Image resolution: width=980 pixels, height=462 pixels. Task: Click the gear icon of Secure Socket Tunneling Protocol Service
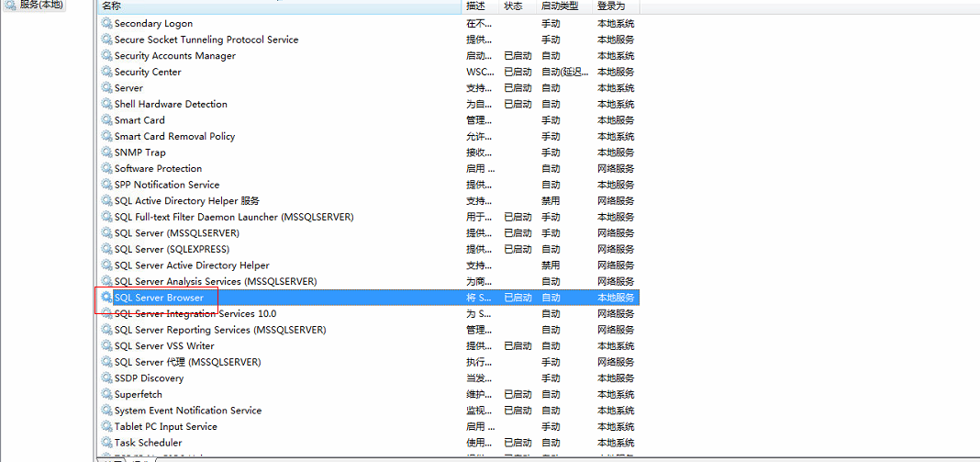(106, 39)
